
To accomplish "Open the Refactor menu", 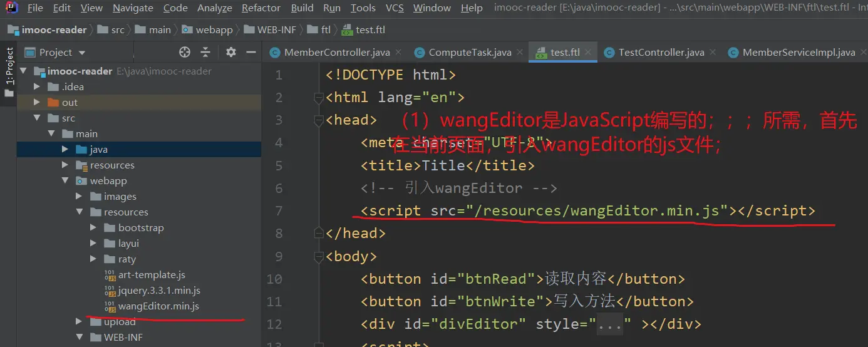I will (261, 8).
